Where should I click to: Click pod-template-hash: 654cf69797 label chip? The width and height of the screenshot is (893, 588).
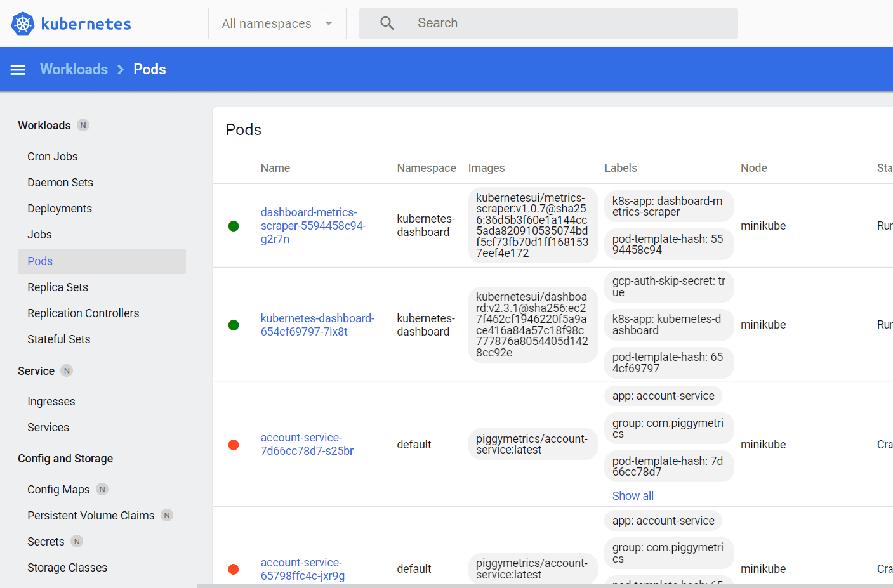point(669,363)
